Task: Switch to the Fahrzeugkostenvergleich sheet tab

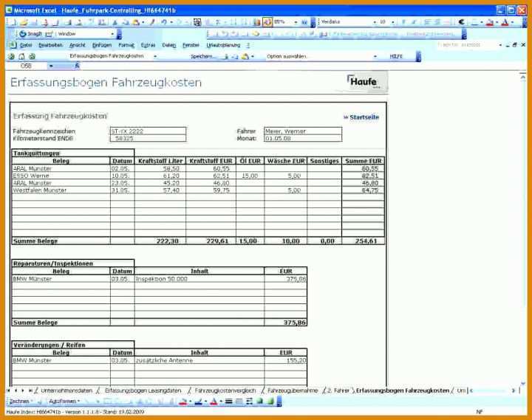Action: (225, 391)
